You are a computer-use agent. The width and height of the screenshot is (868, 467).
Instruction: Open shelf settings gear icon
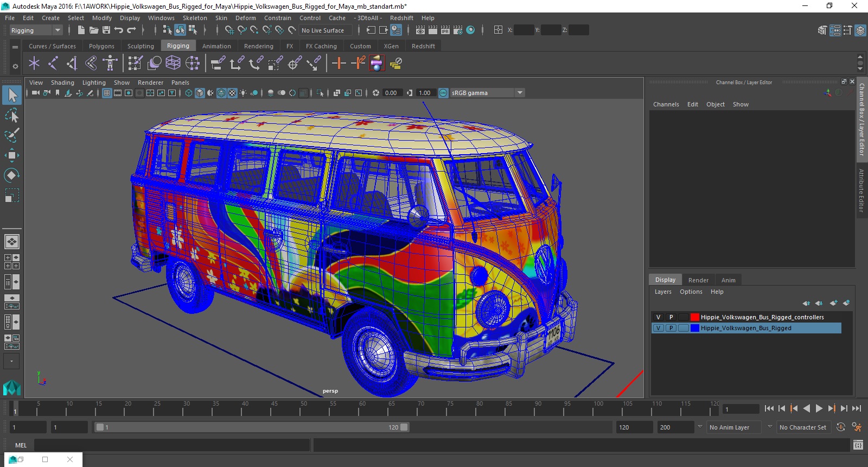pos(15,66)
